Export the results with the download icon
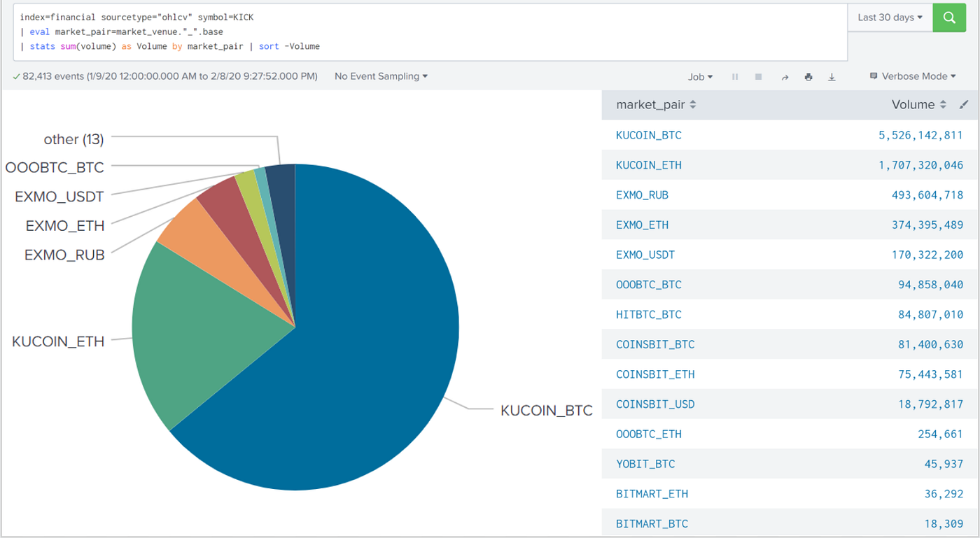 (832, 77)
